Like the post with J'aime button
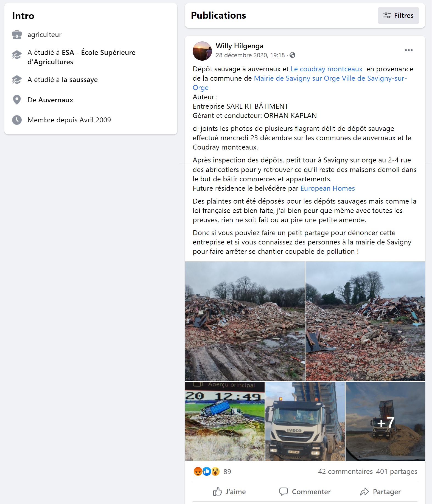Viewport: 432px width, 504px height. click(x=230, y=492)
